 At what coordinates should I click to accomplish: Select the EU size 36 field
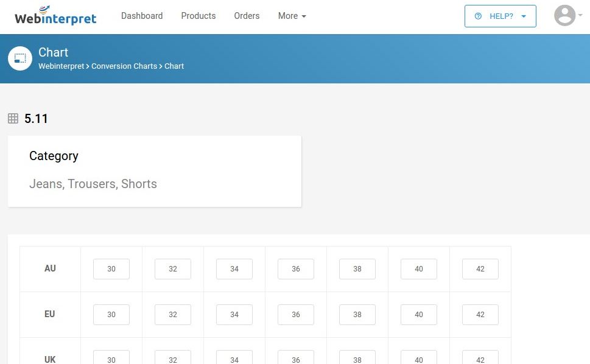pos(296,314)
